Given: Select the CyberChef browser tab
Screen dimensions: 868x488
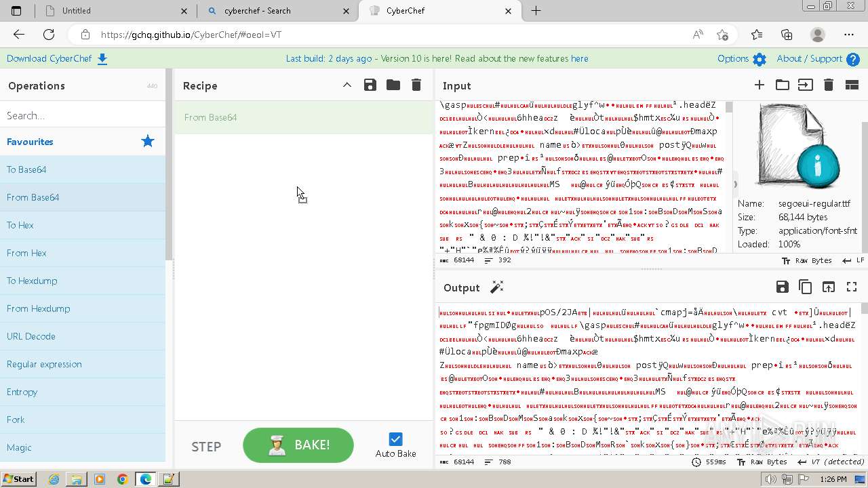Looking at the screenshot, I should (439, 11).
